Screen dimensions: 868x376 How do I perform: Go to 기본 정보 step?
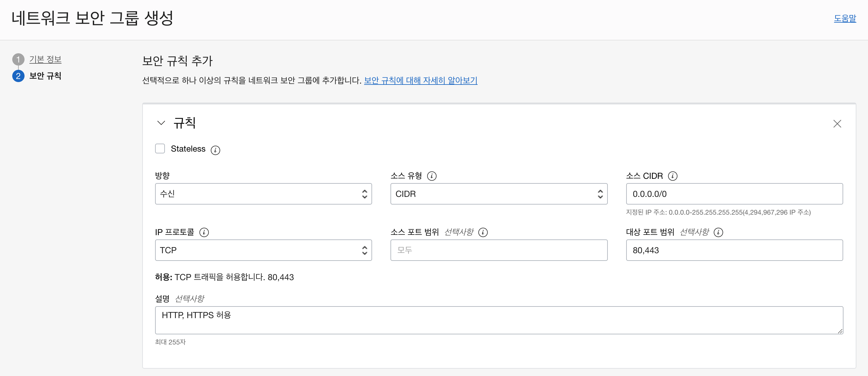[45, 60]
